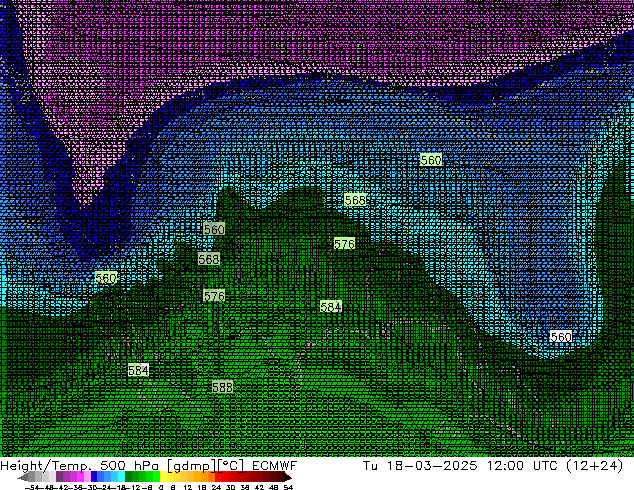Viewport: 634px width, 490px height.
Task: Click the grey arrow at the legend's cold end
Action: (x=23, y=477)
